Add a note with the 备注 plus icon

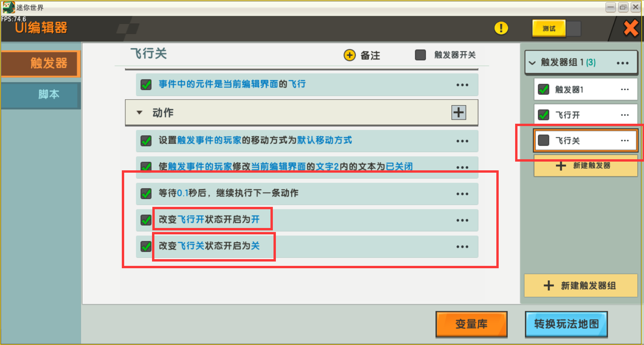click(x=349, y=55)
